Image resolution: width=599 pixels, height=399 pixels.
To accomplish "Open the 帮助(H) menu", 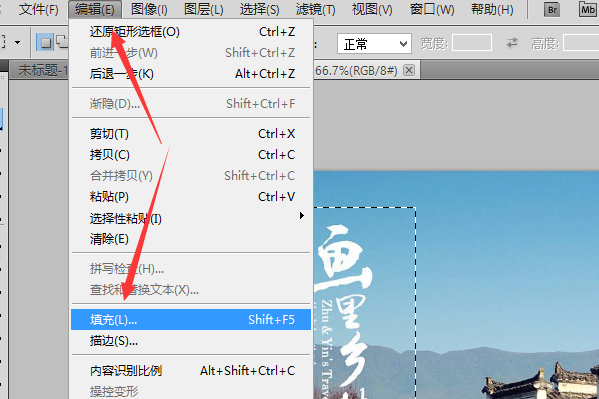I will (x=492, y=9).
